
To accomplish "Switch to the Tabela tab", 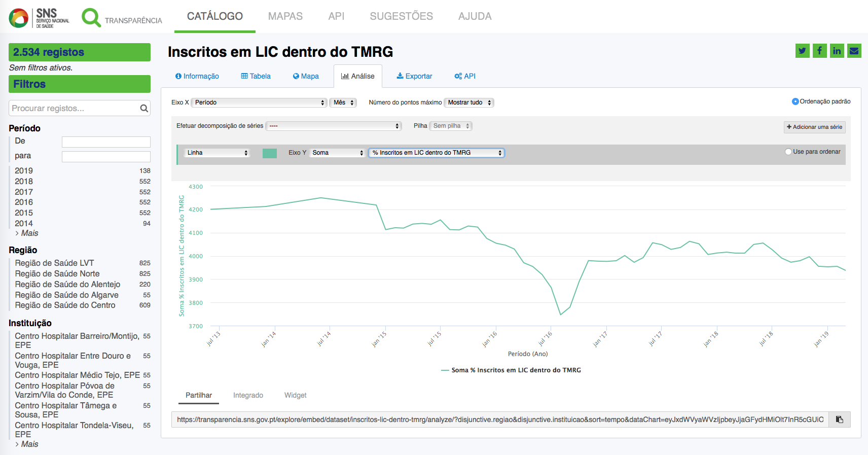I will [256, 76].
